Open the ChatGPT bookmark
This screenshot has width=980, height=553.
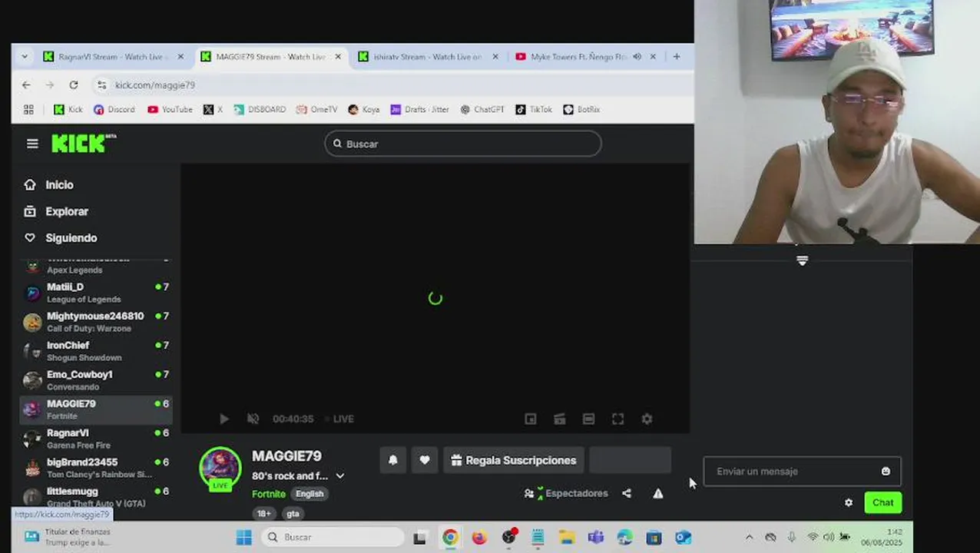482,109
